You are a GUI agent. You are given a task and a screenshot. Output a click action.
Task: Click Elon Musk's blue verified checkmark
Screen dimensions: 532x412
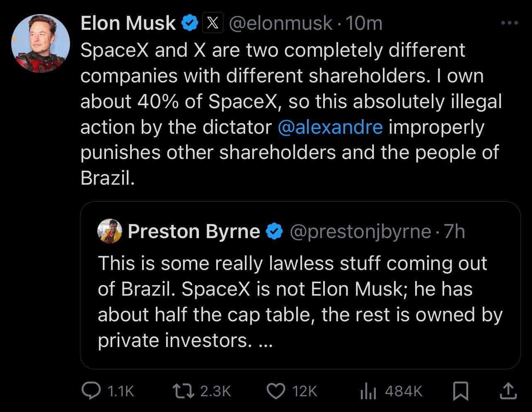pos(190,23)
